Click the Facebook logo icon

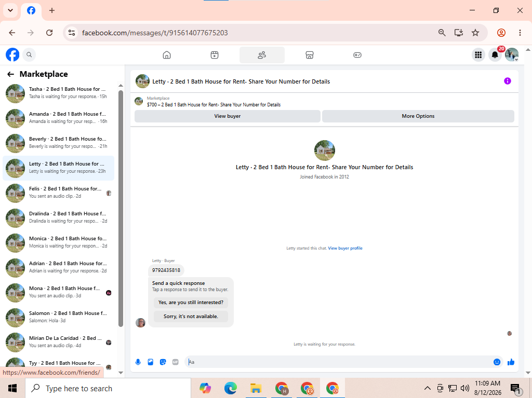(x=12, y=54)
